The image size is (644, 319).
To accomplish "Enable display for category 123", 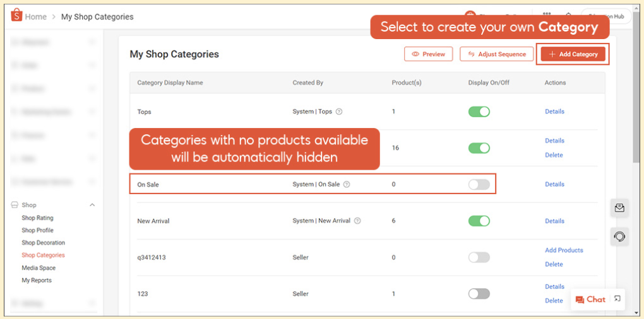I will (x=479, y=294).
